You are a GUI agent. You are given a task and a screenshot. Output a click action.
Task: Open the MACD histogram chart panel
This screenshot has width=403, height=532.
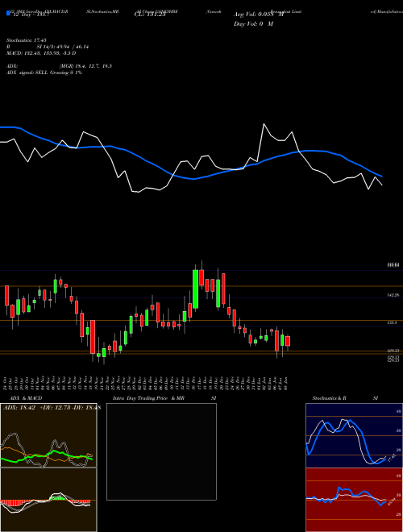(x=48, y=500)
